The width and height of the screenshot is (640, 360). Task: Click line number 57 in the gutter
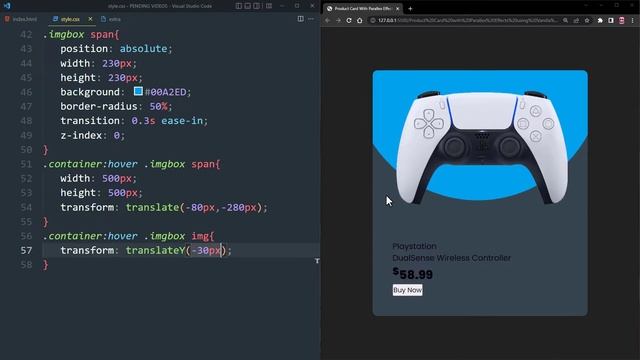click(x=26, y=250)
